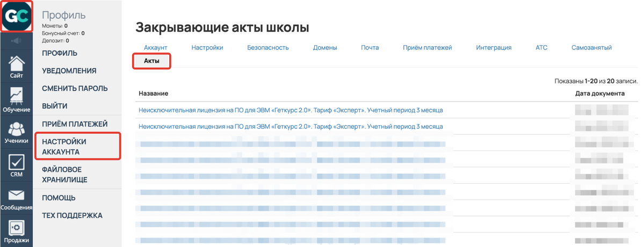Switch to the АТС tab
The height and width of the screenshot is (247, 644).
(542, 48)
